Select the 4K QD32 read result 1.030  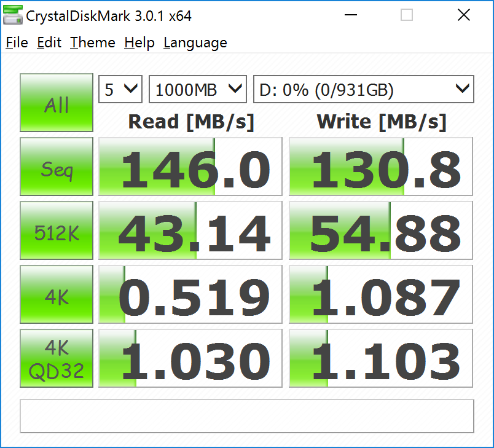190,358
